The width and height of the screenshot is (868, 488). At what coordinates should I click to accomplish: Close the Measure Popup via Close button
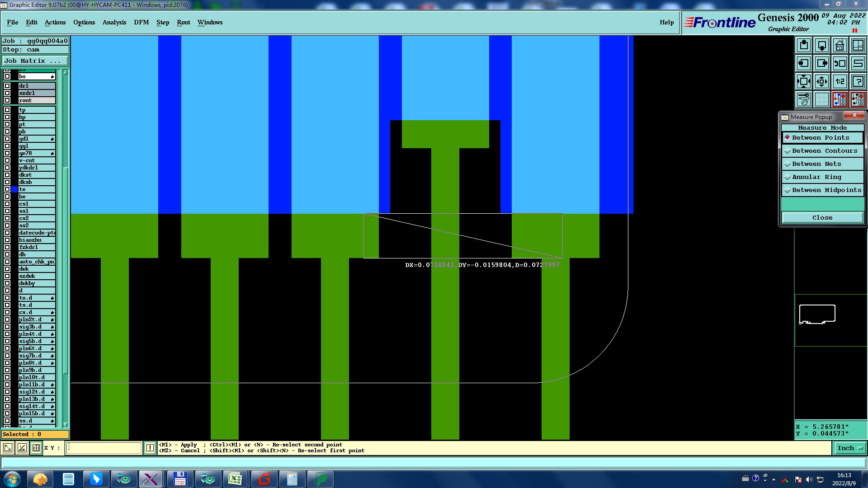click(x=822, y=218)
